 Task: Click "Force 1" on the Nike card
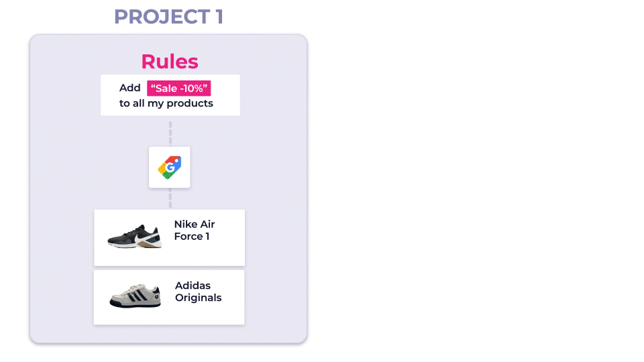[x=192, y=236]
